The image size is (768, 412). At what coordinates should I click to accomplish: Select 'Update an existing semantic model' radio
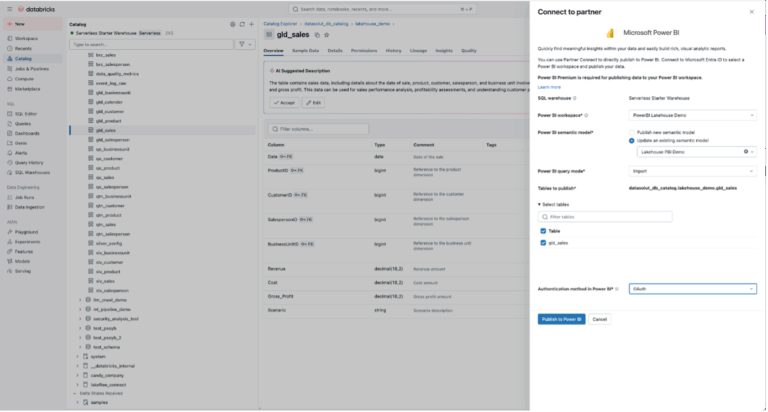pyautogui.click(x=631, y=141)
